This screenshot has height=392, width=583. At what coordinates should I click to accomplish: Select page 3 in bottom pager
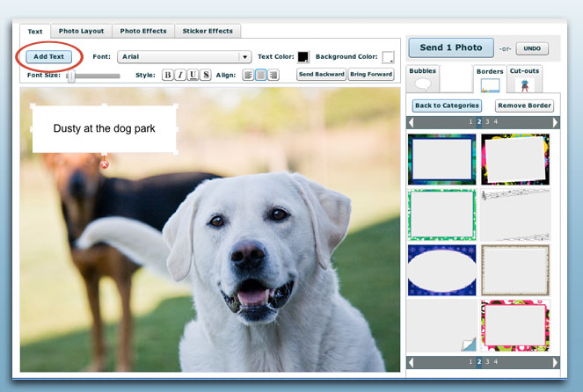point(487,361)
